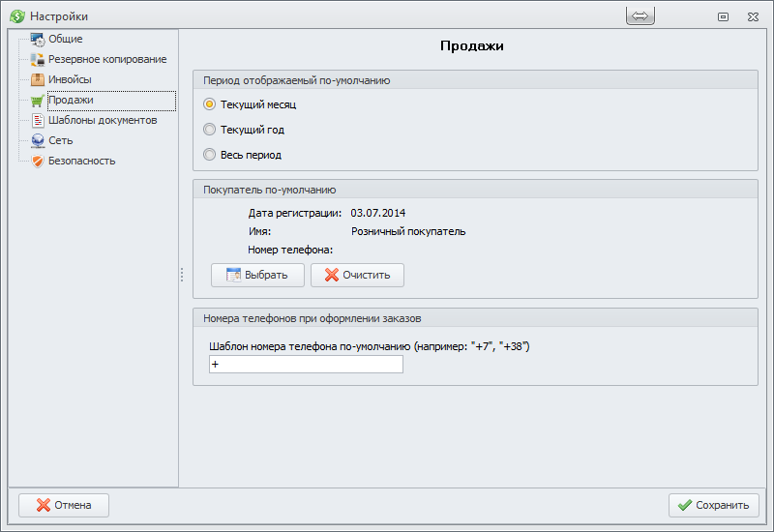Select the Текущий месяц radio option
The width and height of the screenshot is (774, 532).
[x=209, y=104]
